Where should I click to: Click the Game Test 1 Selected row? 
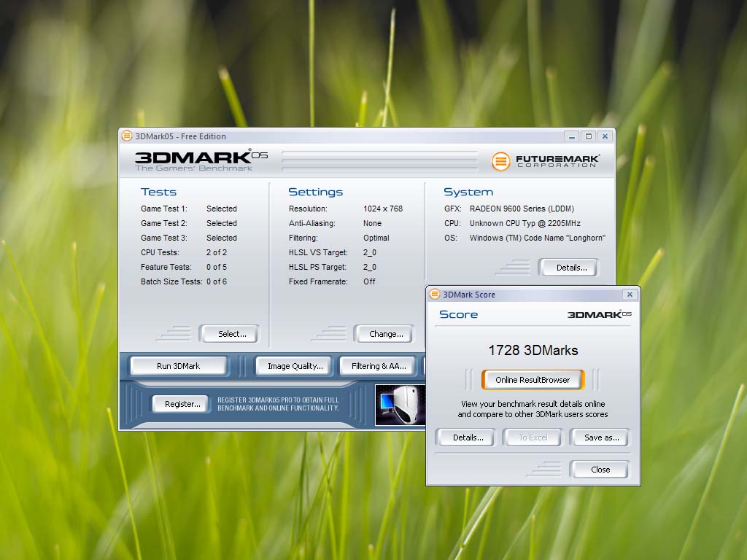tap(189, 209)
